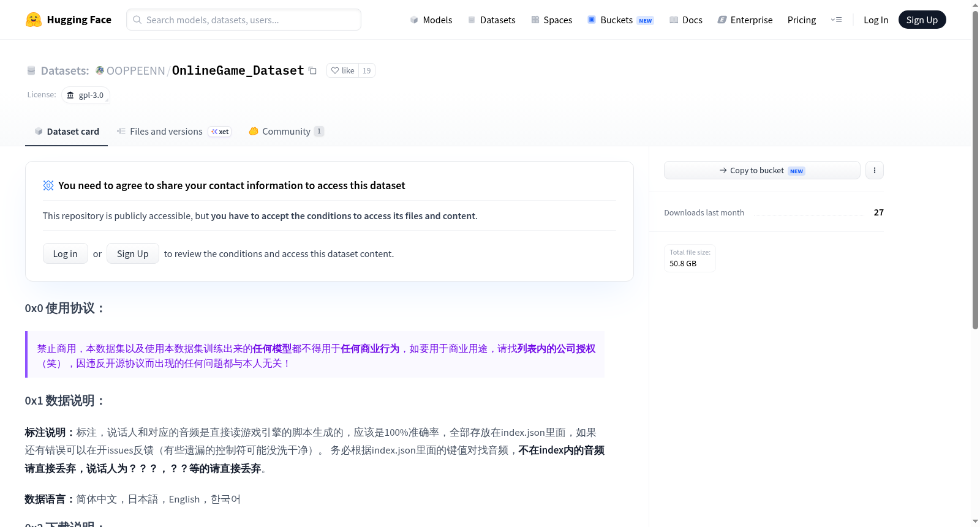
Task: Click Sign Up inside access notice
Action: pos(133,253)
